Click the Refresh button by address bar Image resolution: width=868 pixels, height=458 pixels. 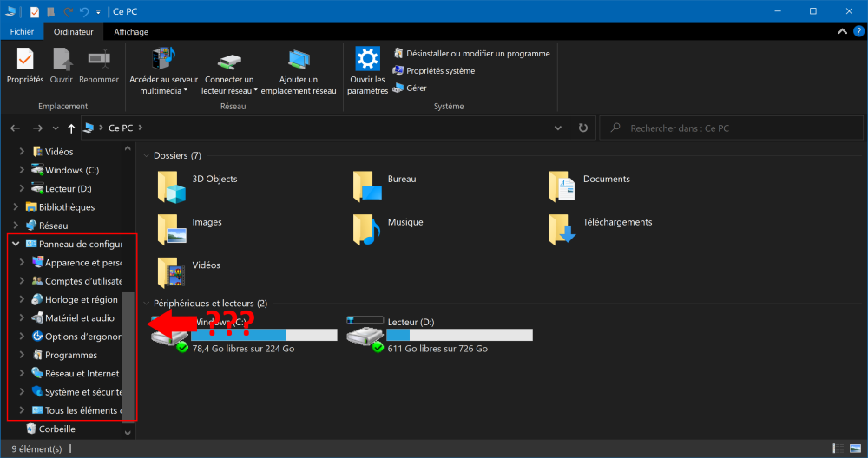tap(582, 128)
